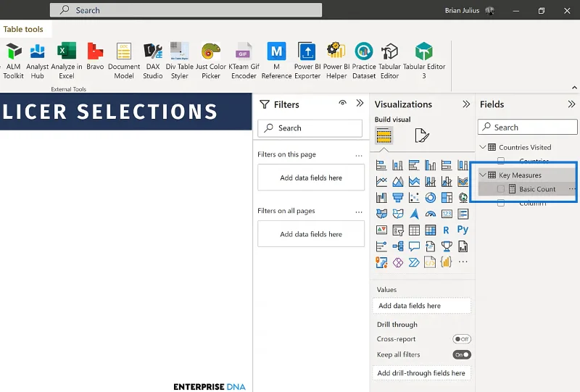Turn on Cross-report drill through
The image size is (580, 392).
pos(462,339)
